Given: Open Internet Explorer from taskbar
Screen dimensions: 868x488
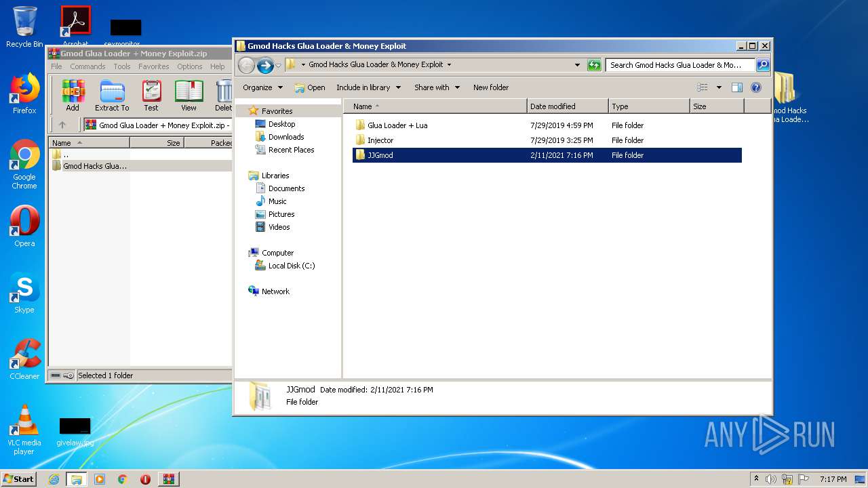Looking at the screenshot, I should pyautogui.click(x=54, y=479).
